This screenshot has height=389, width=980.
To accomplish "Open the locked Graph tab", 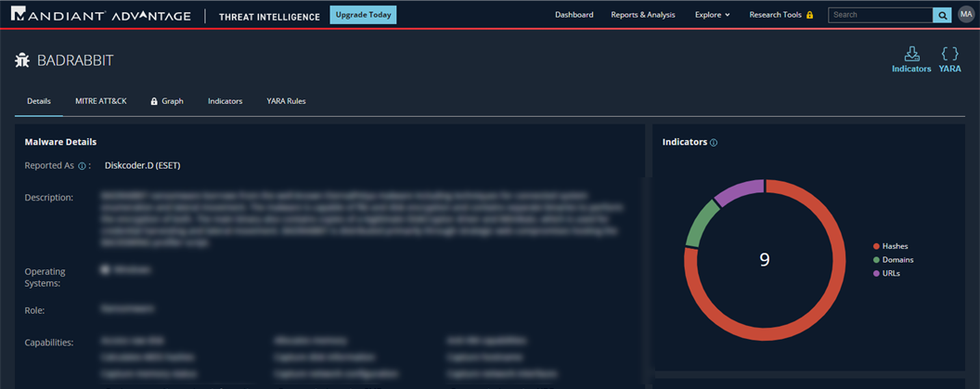I will pyautogui.click(x=167, y=100).
